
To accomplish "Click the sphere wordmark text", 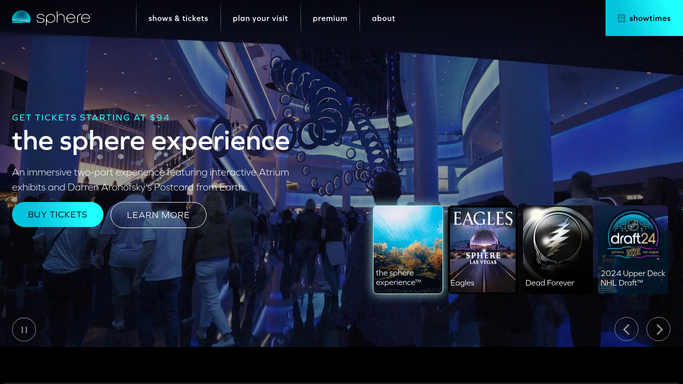I will point(64,18).
